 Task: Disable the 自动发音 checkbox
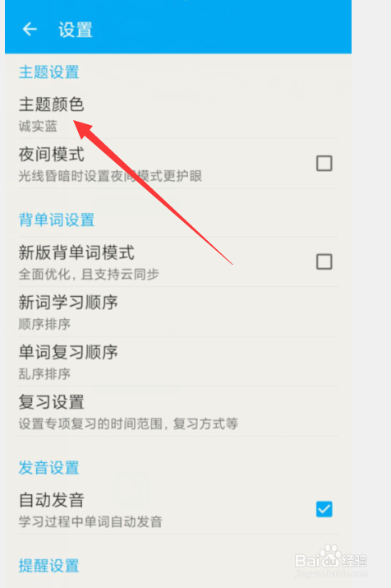pyautogui.click(x=324, y=509)
